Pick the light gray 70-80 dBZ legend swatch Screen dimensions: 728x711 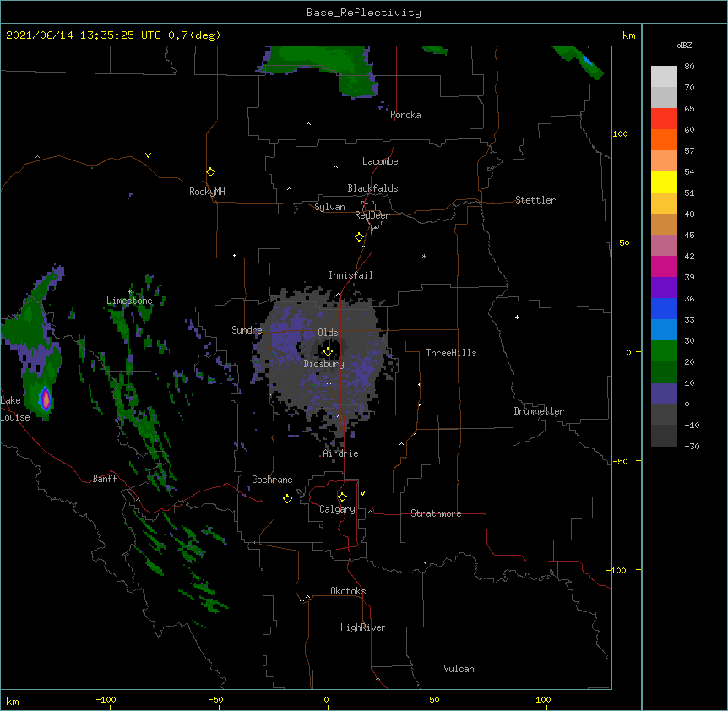[x=664, y=76]
